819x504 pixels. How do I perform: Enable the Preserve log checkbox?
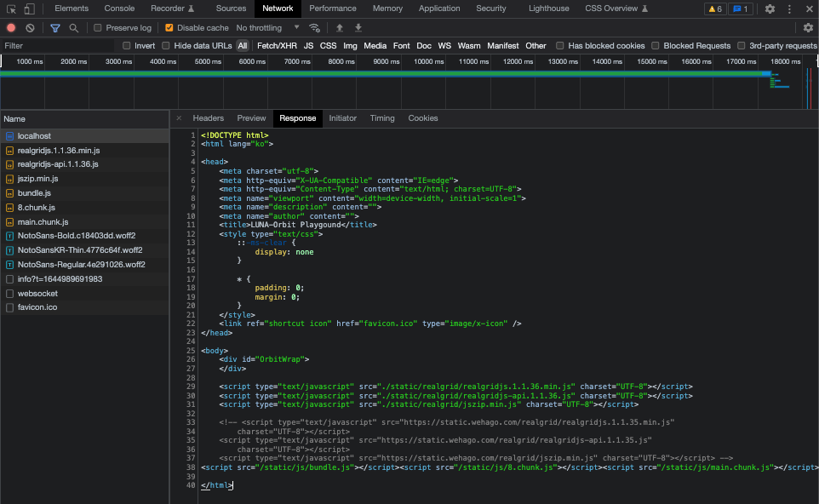98,28
